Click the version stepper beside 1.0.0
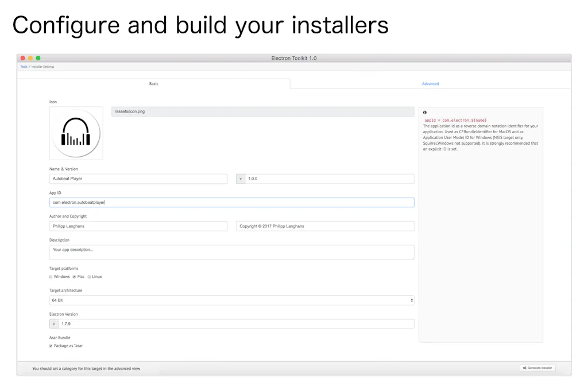The height and width of the screenshot is (391, 588). pyautogui.click(x=241, y=179)
